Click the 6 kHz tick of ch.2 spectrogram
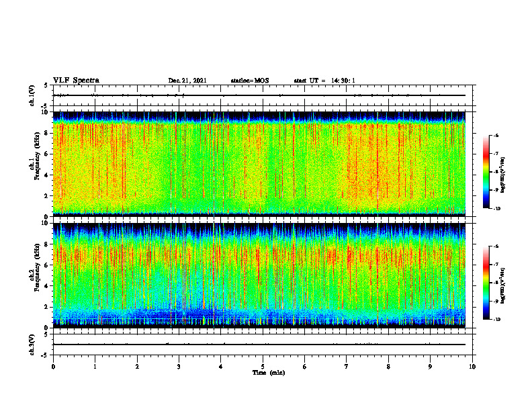The height and width of the screenshot is (411, 532). 47,265
